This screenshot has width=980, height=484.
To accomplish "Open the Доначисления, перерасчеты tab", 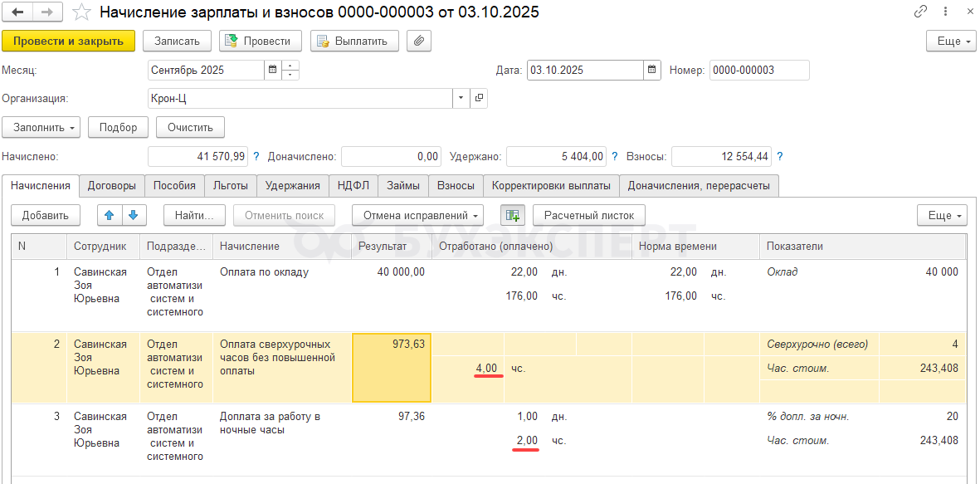I will click(699, 186).
